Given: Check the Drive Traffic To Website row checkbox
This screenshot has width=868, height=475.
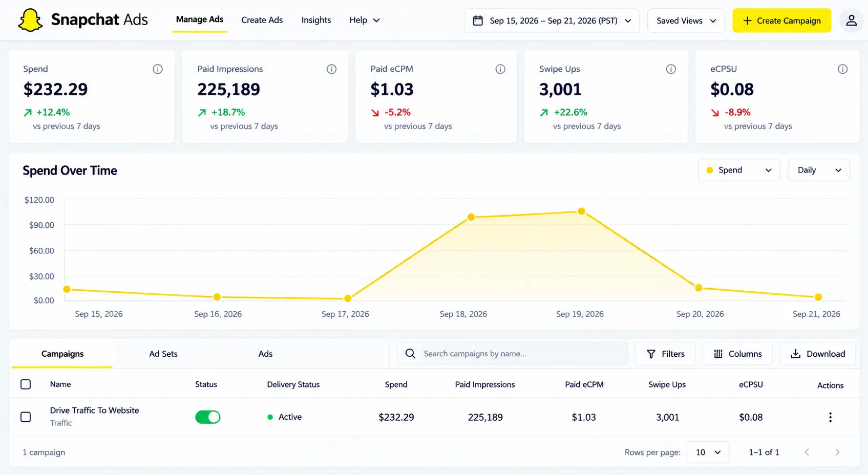Looking at the screenshot, I should click(26, 417).
